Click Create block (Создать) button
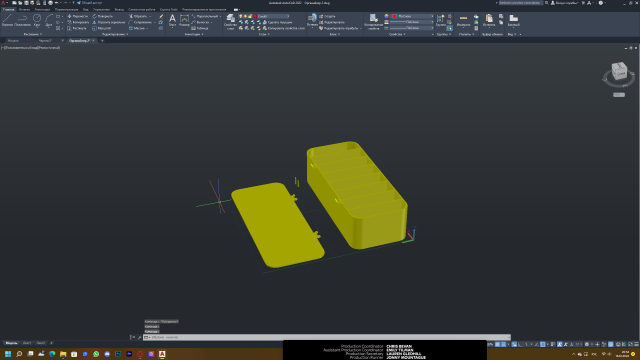640x360 pixels. [327, 16]
